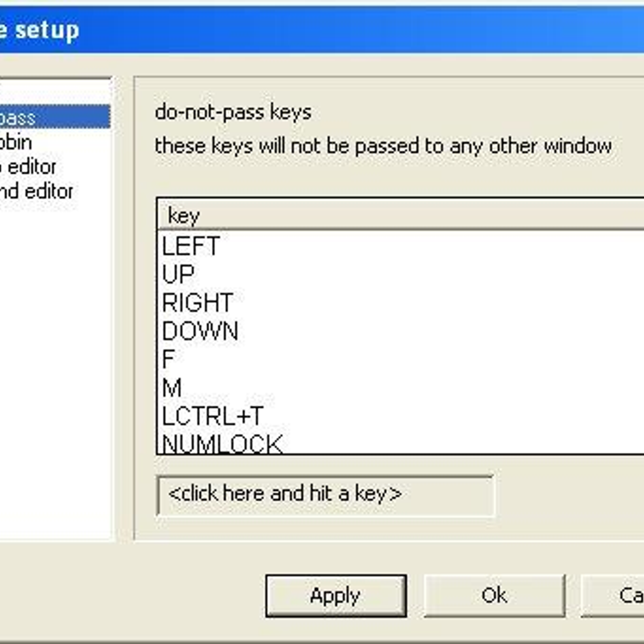This screenshot has height=644, width=644.
Task: Select the list item ending in "obin"
Action: click(x=16, y=142)
